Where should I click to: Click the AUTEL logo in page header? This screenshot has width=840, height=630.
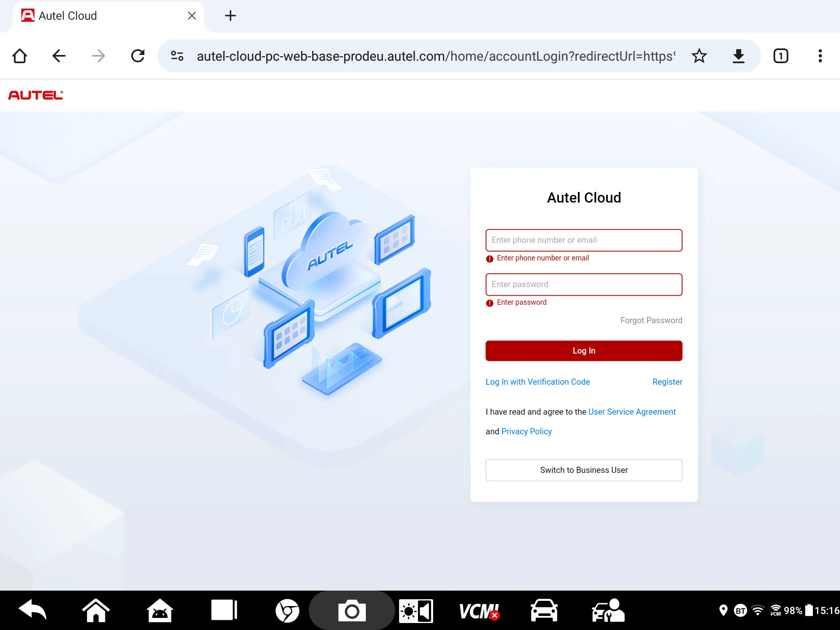point(36,95)
